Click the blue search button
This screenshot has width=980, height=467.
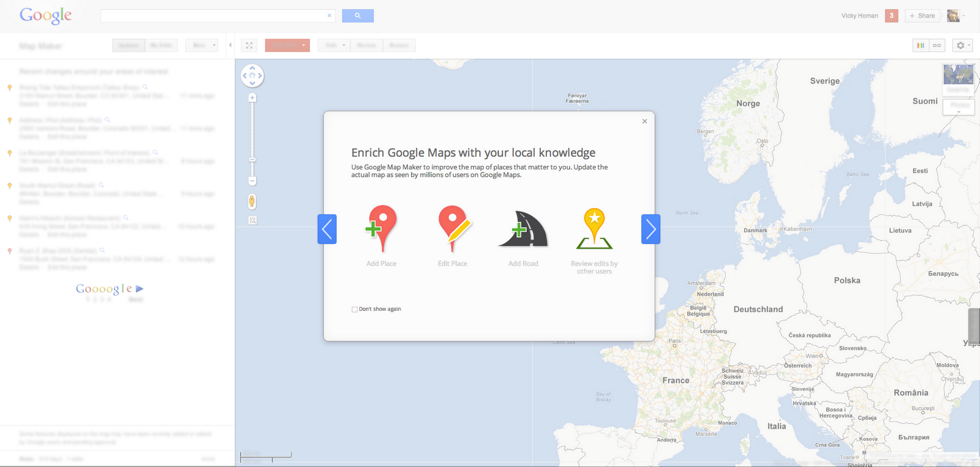click(x=358, y=16)
